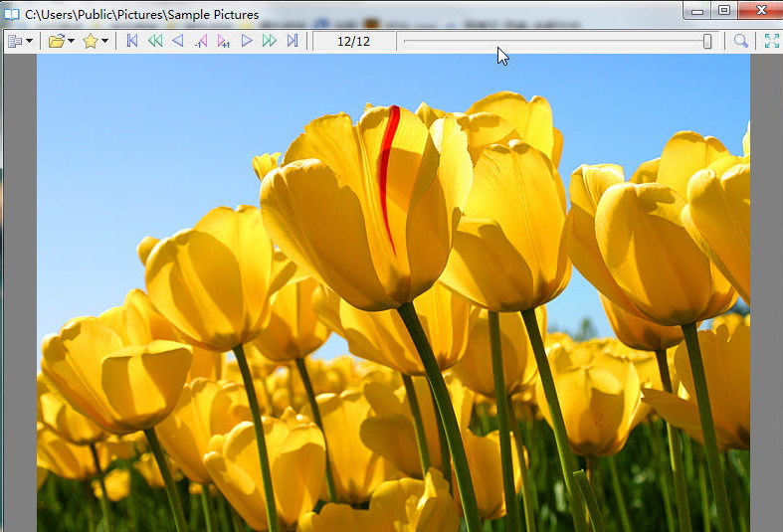This screenshot has height=532, width=783.
Task: Maximize the viewer window
Action: point(724,11)
